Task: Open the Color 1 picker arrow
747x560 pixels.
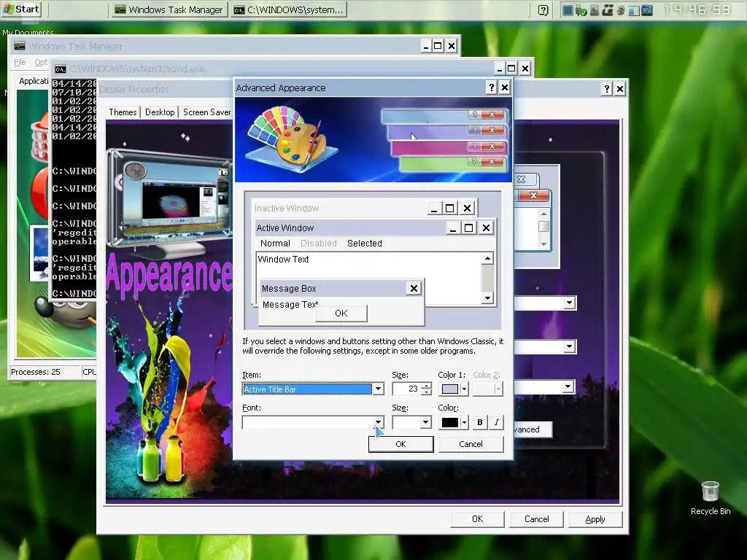Action: point(464,389)
